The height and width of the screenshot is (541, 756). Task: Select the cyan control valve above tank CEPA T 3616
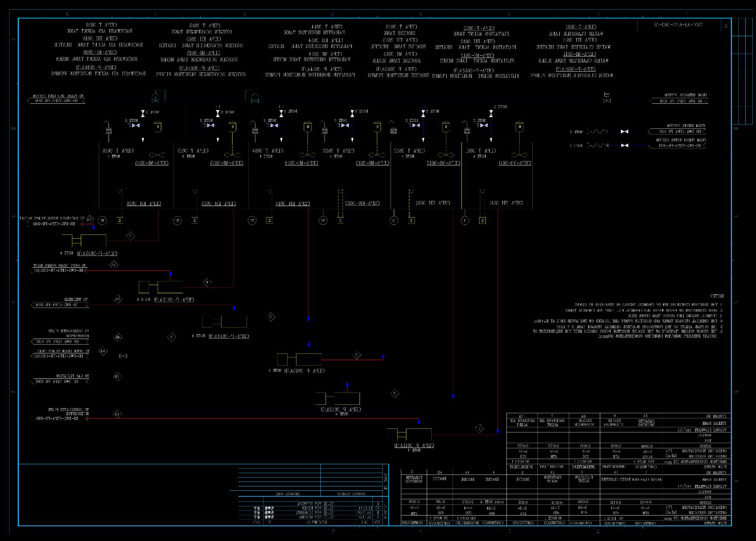point(156,98)
